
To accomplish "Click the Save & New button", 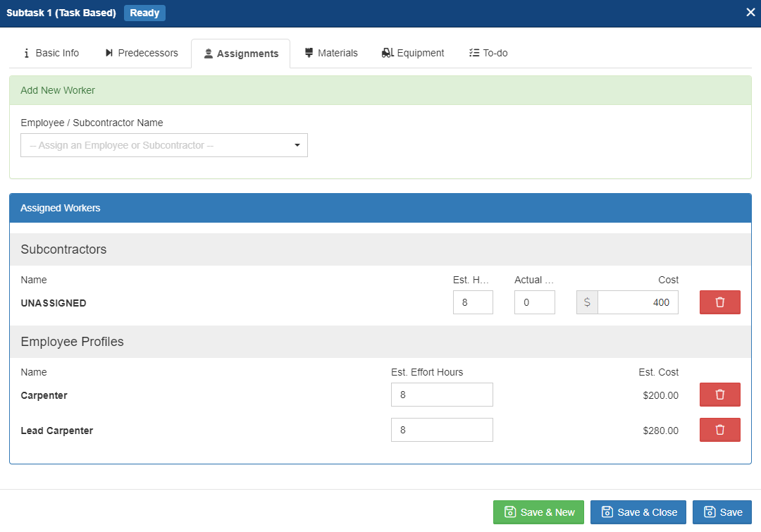I will click(538, 512).
